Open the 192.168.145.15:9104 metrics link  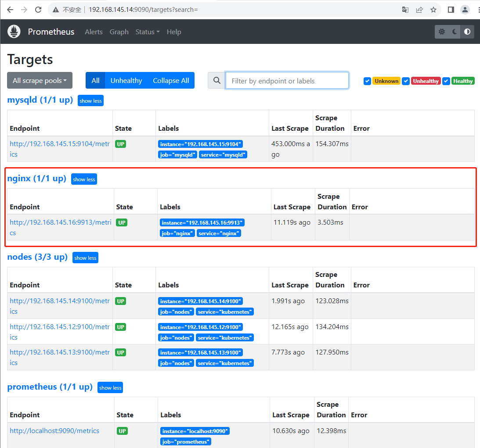(x=59, y=149)
